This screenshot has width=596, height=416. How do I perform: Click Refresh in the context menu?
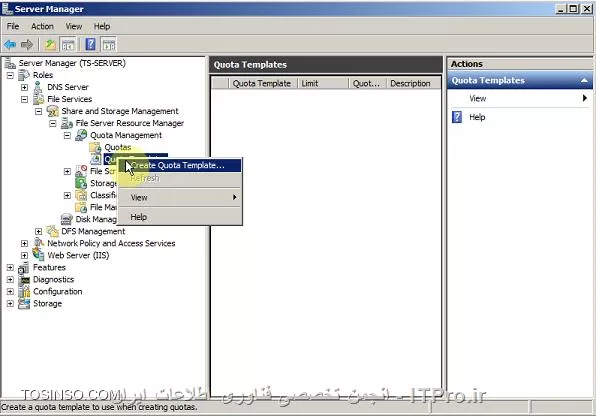pos(180,178)
